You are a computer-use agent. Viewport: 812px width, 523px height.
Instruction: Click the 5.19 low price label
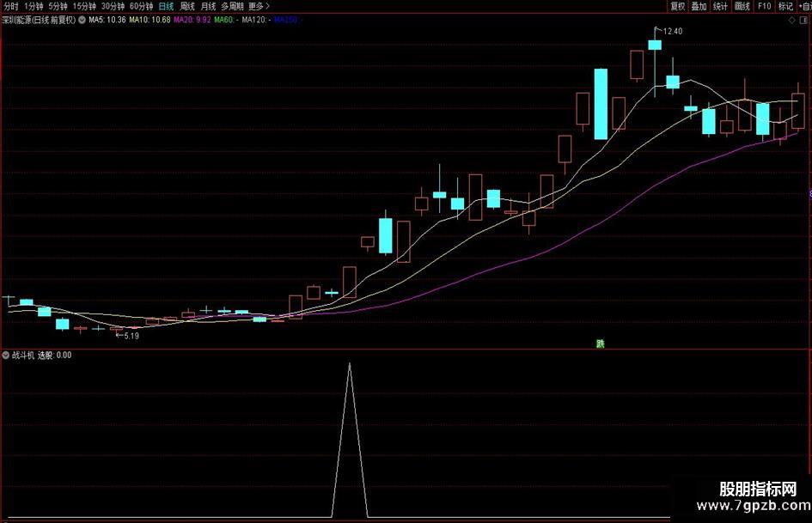(131, 336)
